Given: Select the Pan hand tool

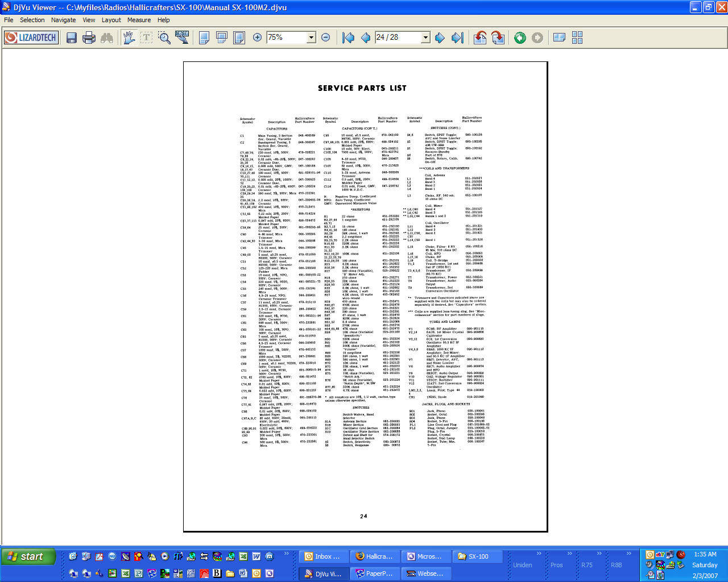Looking at the screenshot, I should (x=129, y=38).
